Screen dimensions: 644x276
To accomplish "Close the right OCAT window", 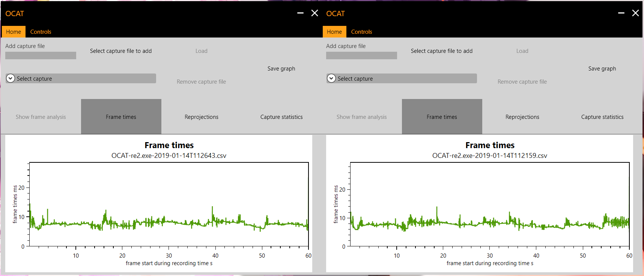I will click(x=636, y=13).
